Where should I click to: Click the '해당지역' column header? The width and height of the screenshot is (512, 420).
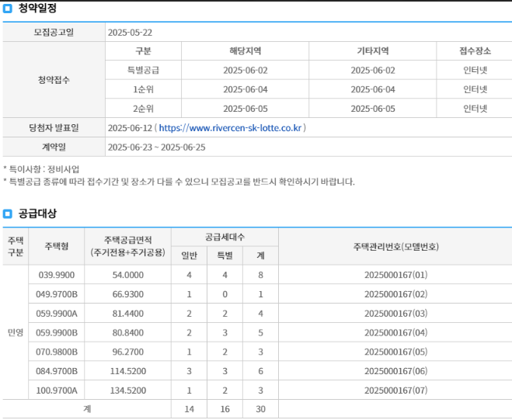point(246,51)
